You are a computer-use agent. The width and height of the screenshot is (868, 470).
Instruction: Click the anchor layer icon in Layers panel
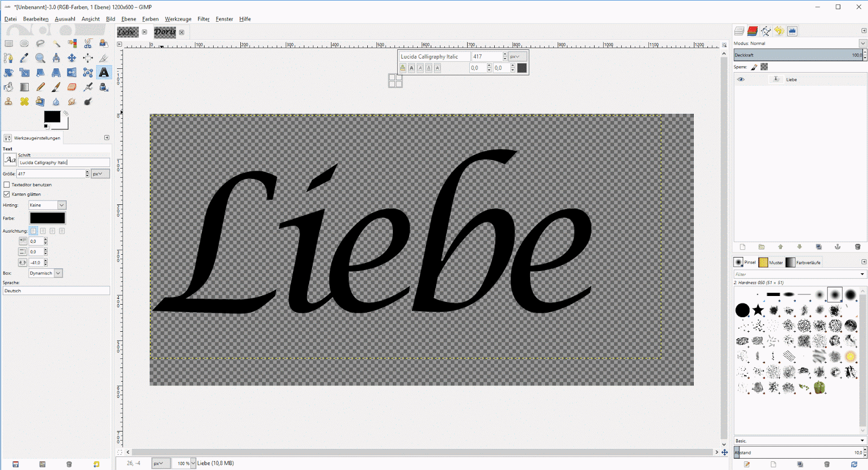coord(838,247)
